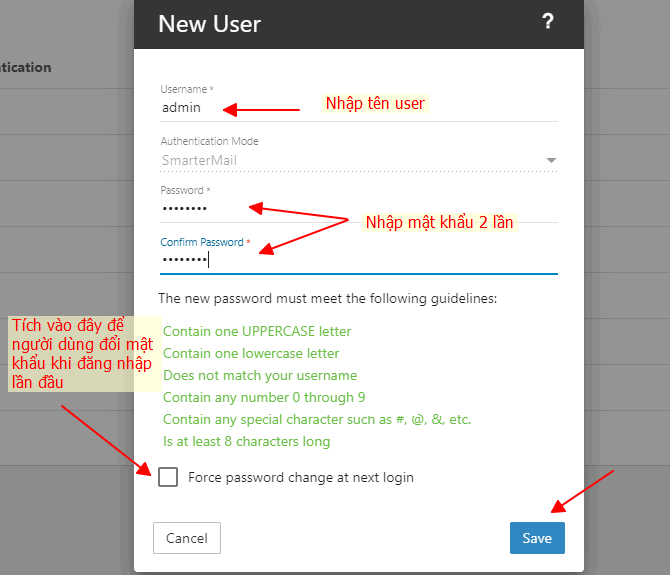The image size is (670, 575).
Task: Click 'Is at least 8 characters long' guideline
Action: pyautogui.click(x=247, y=441)
